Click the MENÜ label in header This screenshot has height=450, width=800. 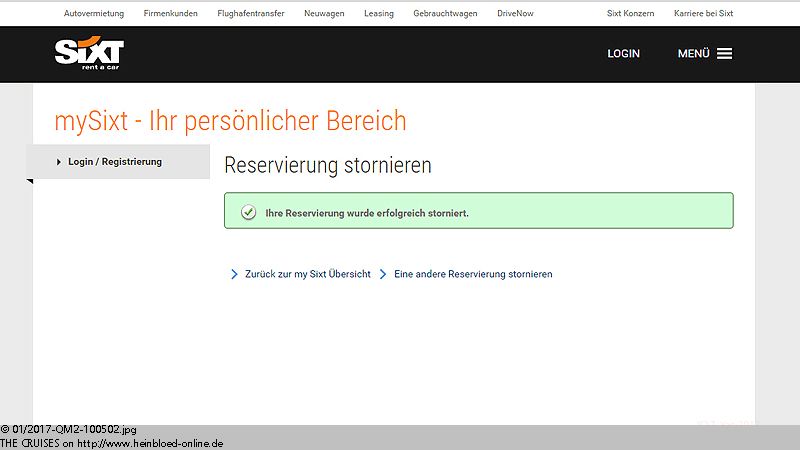pyautogui.click(x=693, y=54)
